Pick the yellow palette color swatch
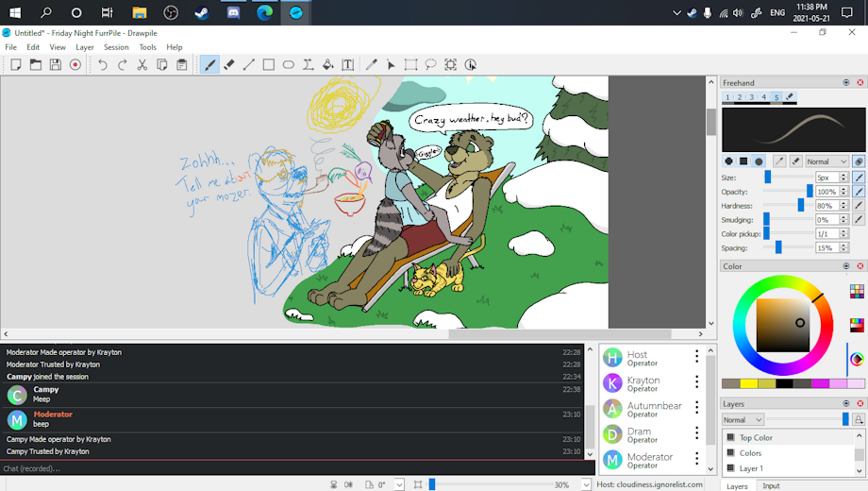Image resolution: width=868 pixels, height=491 pixels. [749, 383]
